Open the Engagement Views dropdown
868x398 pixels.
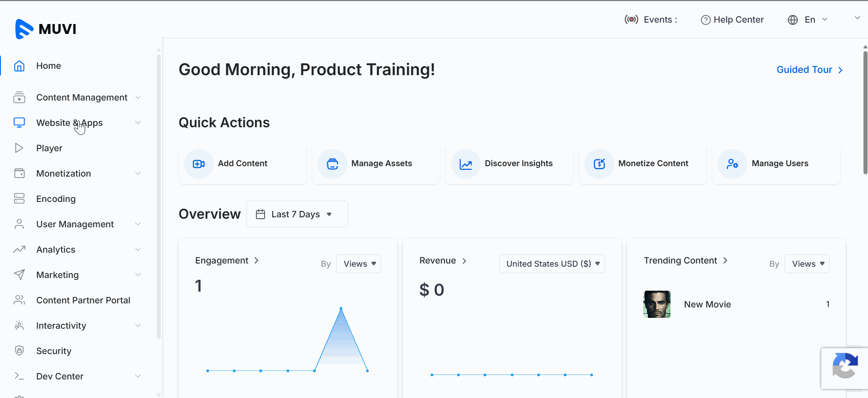pos(358,264)
